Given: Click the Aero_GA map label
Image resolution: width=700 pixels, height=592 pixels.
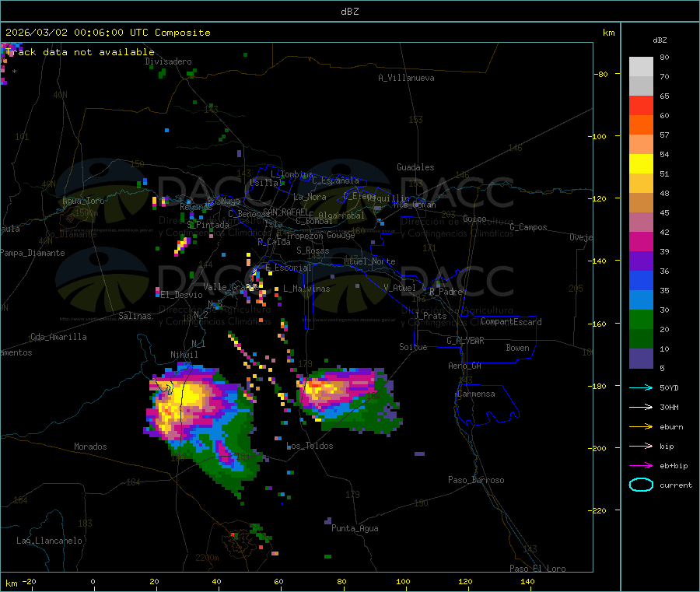Looking at the screenshot, I should click(465, 366).
